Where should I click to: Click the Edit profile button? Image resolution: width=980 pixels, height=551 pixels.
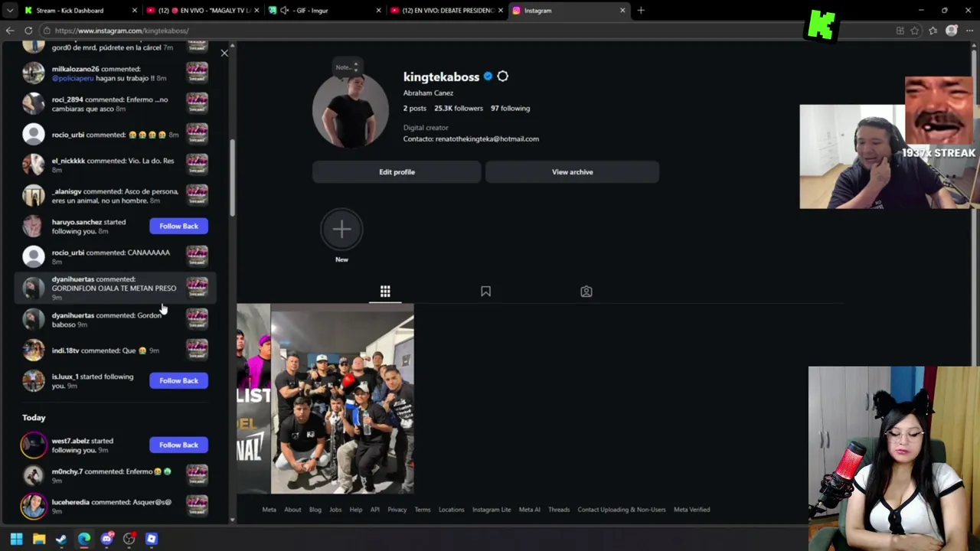tap(397, 172)
